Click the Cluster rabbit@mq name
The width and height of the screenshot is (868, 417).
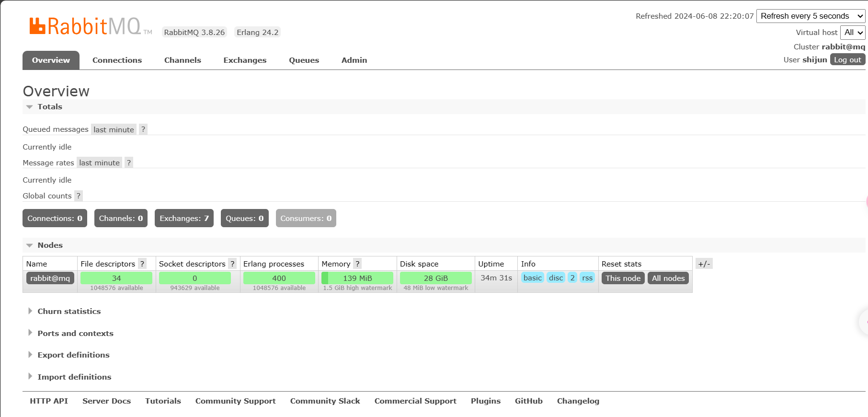[844, 46]
